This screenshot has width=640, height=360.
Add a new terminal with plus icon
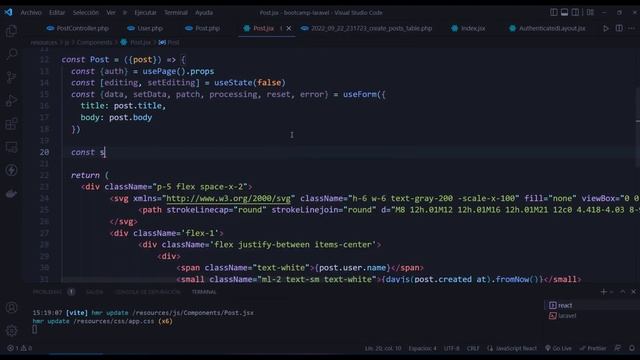603,292
